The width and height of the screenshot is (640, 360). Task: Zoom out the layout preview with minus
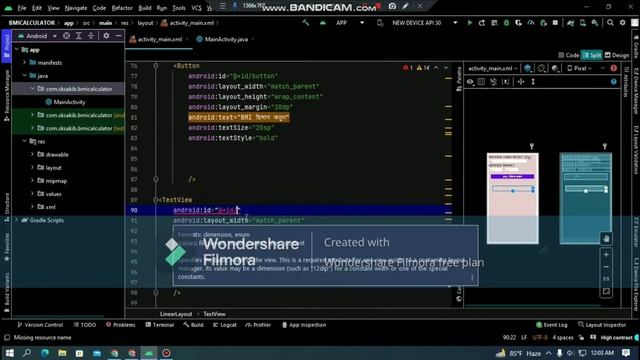click(606, 267)
